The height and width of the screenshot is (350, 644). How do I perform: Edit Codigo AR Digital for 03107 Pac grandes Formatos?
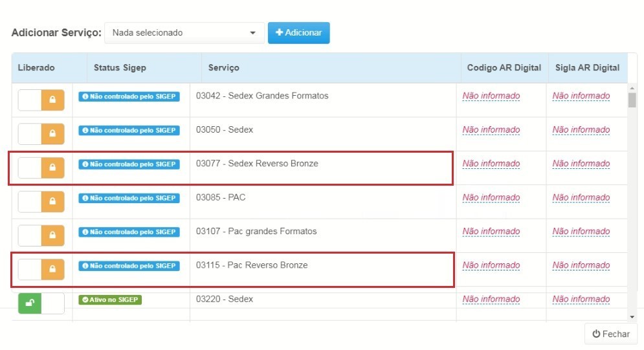(x=491, y=232)
